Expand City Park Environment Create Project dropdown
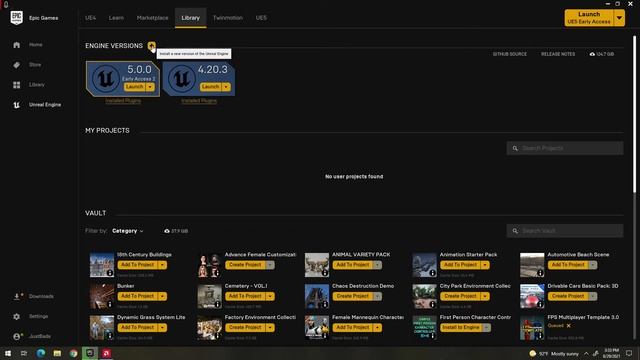640x360 pixels. (485, 296)
